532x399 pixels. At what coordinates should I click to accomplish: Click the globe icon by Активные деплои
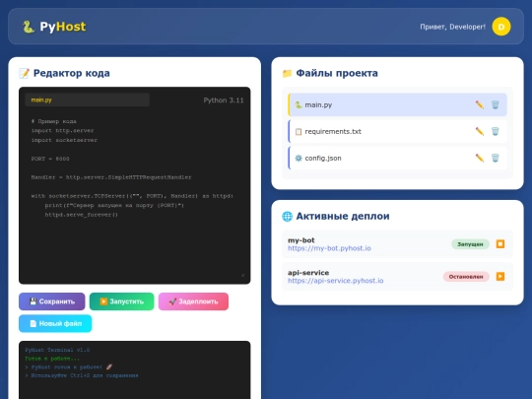(287, 216)
